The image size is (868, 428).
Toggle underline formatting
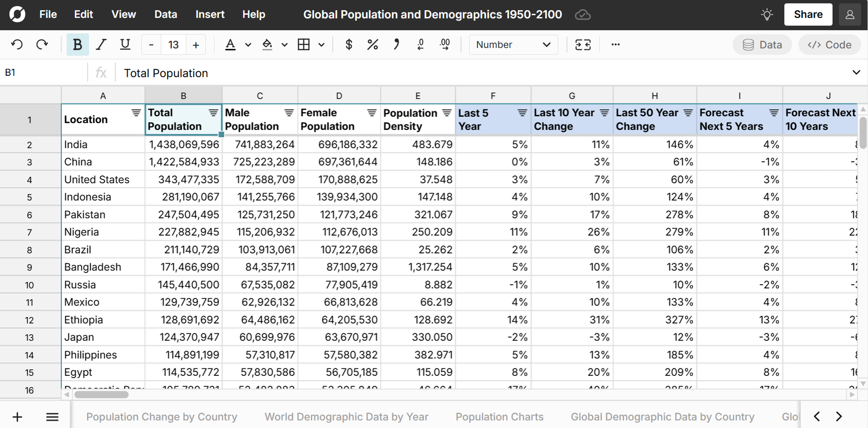click(x=125, y=44)
